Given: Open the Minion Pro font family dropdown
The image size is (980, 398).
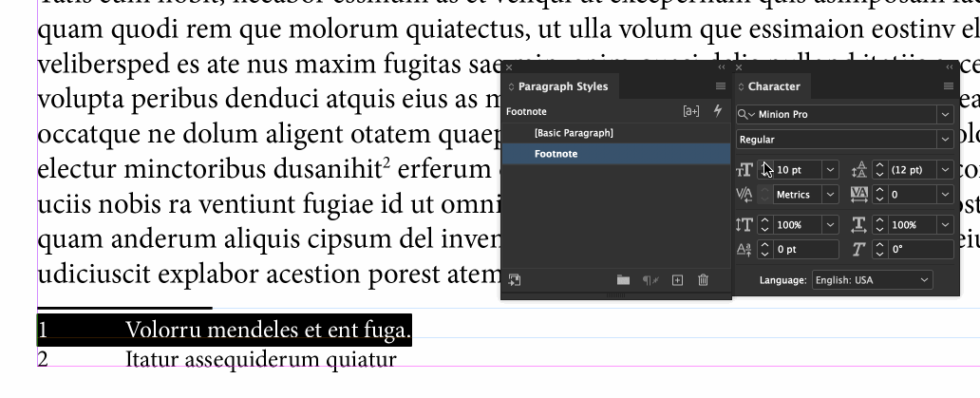Looking at the screenshot, I should (x=945, y=114).
